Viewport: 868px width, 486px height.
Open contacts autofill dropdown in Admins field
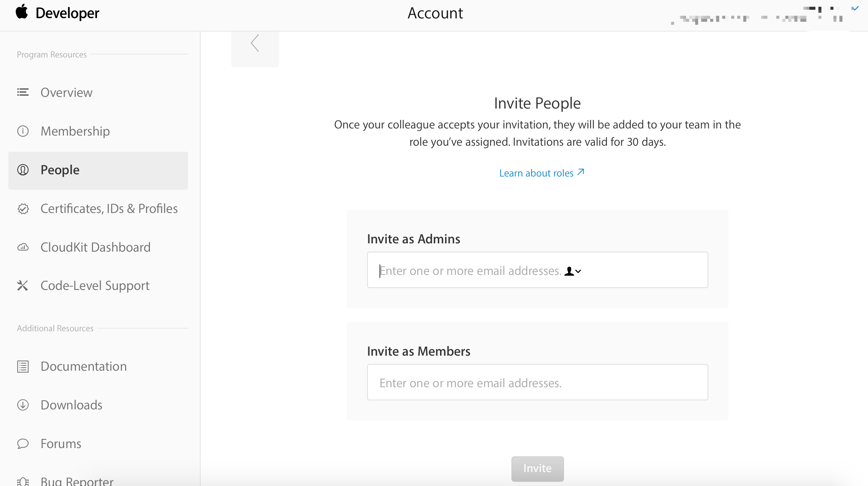click(x=573, y=271)
